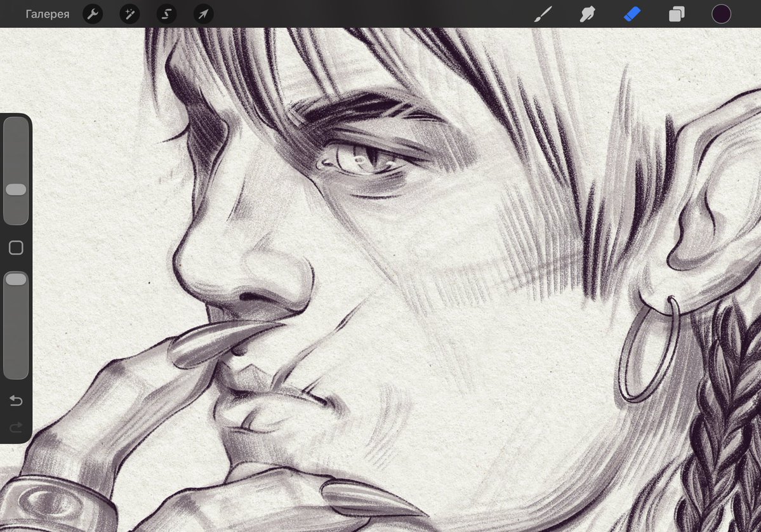Screen dimensions: 761x532
Task: Activate the Selection S-shaped tool
Action: 166,14
